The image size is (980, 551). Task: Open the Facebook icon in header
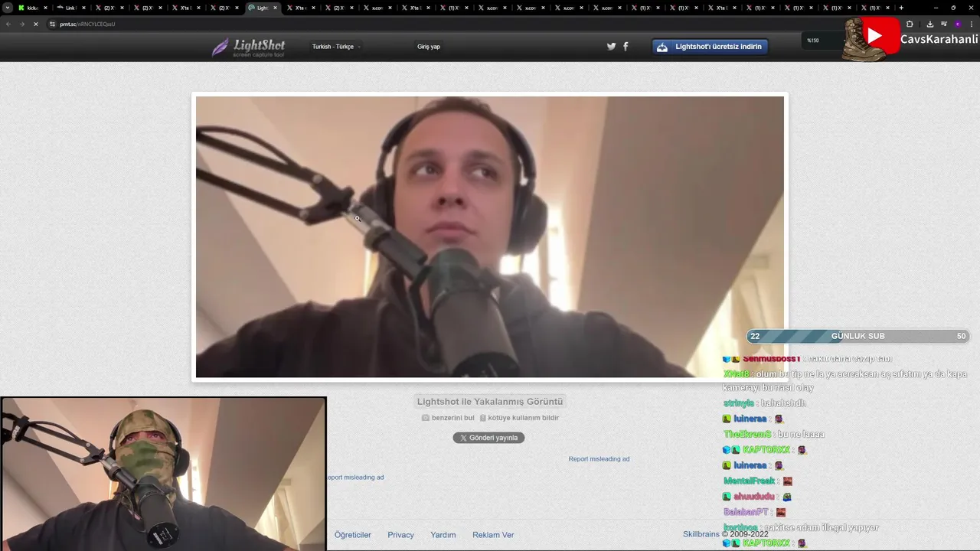click(x=626, y=46)
